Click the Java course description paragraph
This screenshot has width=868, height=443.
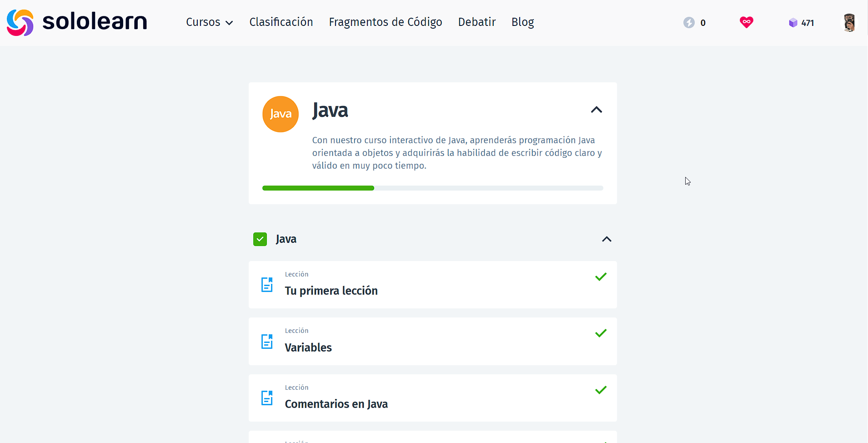point(457,153)
